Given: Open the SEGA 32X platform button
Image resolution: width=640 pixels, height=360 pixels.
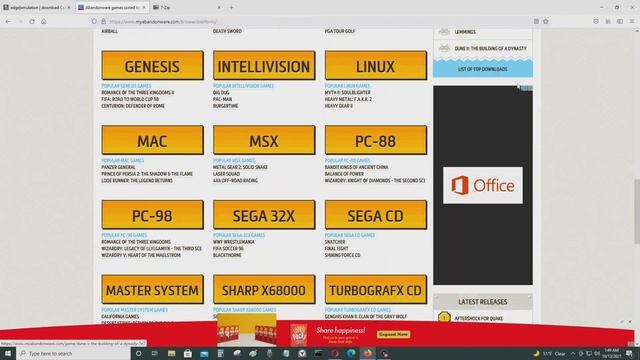Looking at the screenshot, I should pyautogui.click(x=264, y=215).
